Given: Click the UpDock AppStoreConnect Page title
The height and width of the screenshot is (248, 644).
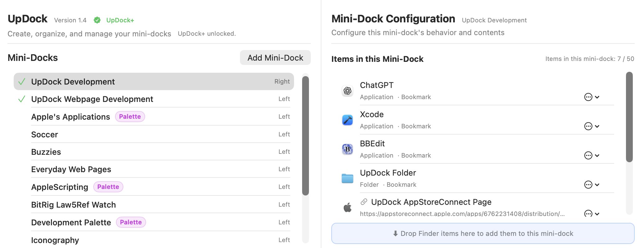Looking at the screenshot, I should tap(431, 202).
